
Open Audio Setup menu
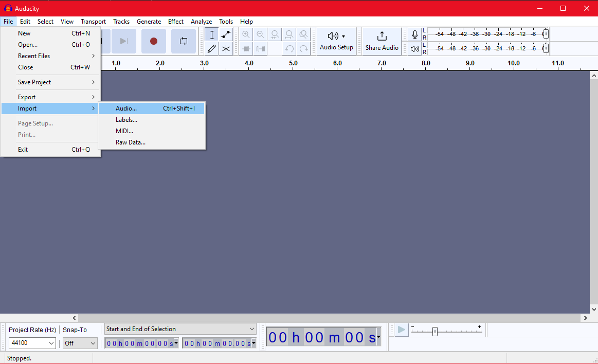(x=336, y=41)
